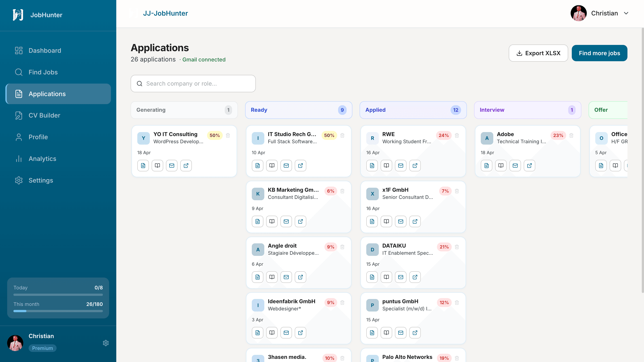The height and width of the screenshot is (362, 644).
Task: Open the email icon on IT Studio Rech card
Action: [x=286, y=165]
